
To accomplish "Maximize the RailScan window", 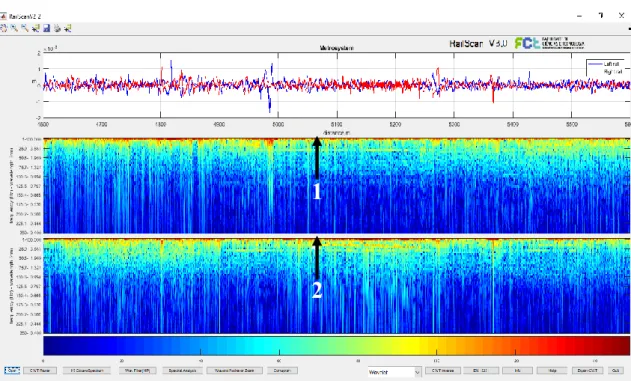I will (x=601, y=15).
